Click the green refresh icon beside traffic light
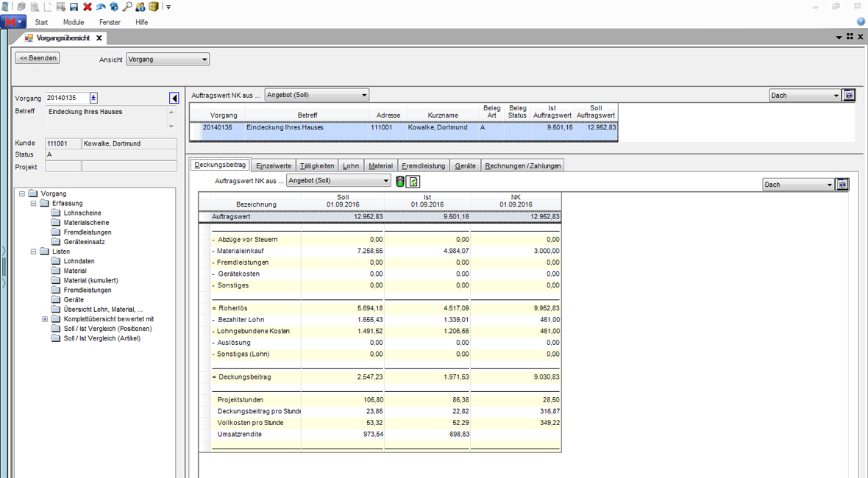Screen dimensions: 868x478 (413, 181)
